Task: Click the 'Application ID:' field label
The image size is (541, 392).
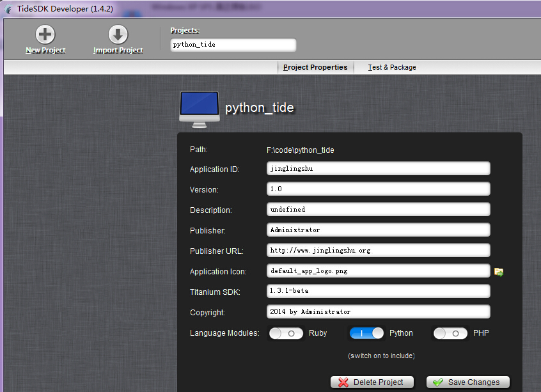Action: [x=215, y=169]
